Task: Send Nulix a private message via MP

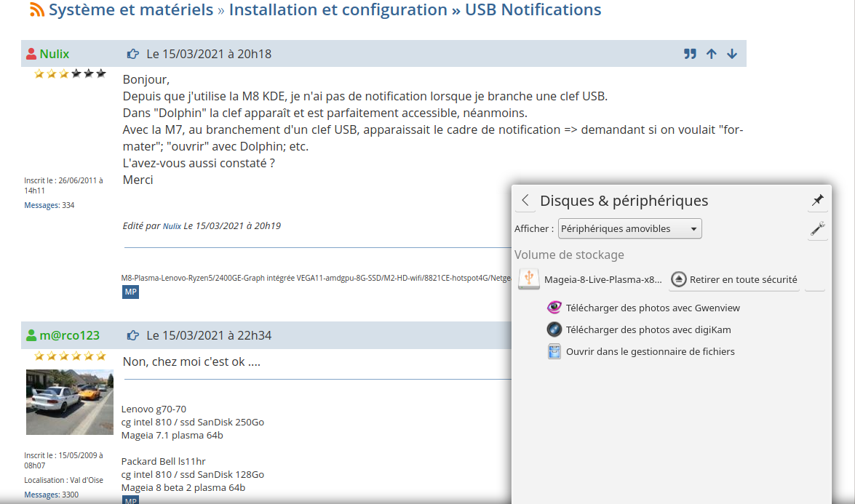Action: click(130, 292)
